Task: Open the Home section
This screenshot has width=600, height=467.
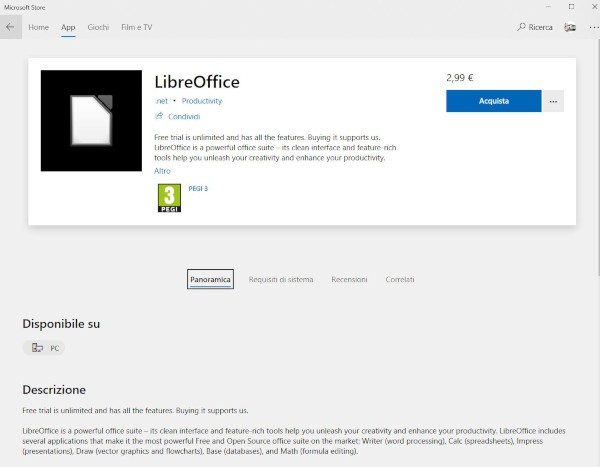Action: 38,27
